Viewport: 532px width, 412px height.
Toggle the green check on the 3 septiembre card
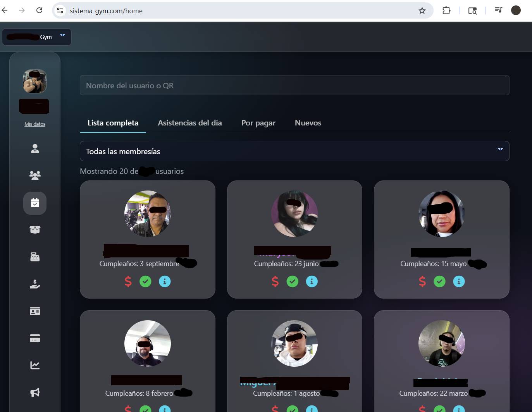[146, 282]
